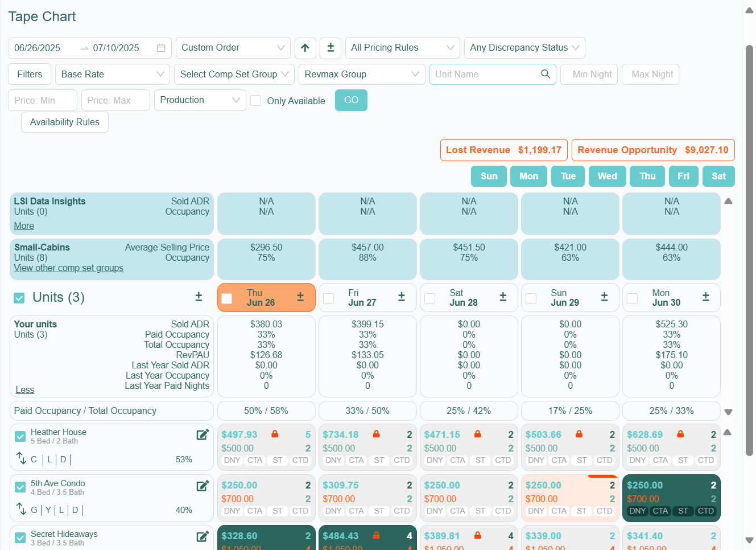Open the Revmax Group dropdown
This screenshot has width=756, height=550.
click(362, 74)
